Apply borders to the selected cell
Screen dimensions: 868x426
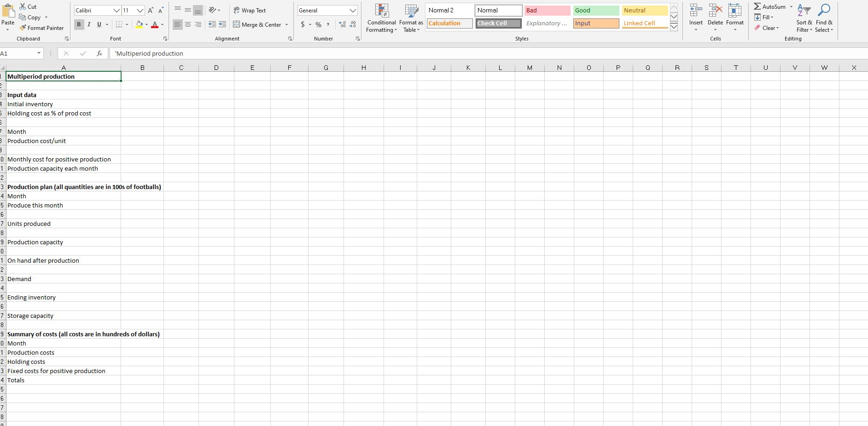pos(119,24)
